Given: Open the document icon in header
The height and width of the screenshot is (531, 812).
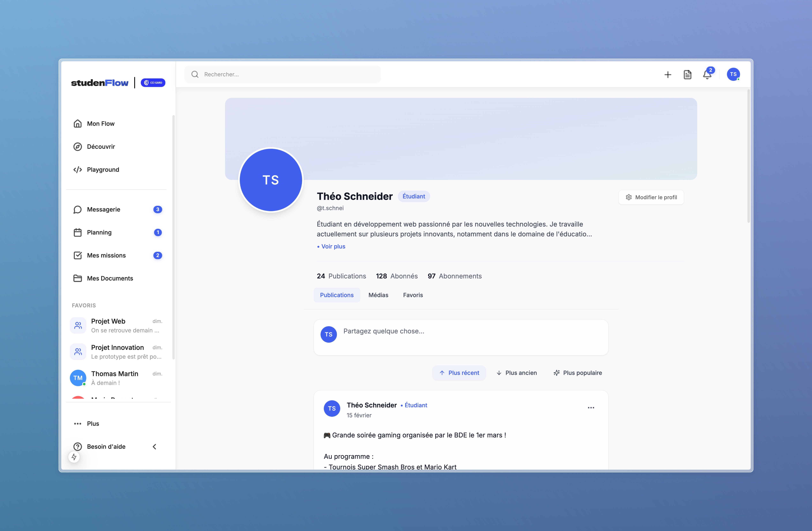Looking at the screenshot, I should 687,74.
